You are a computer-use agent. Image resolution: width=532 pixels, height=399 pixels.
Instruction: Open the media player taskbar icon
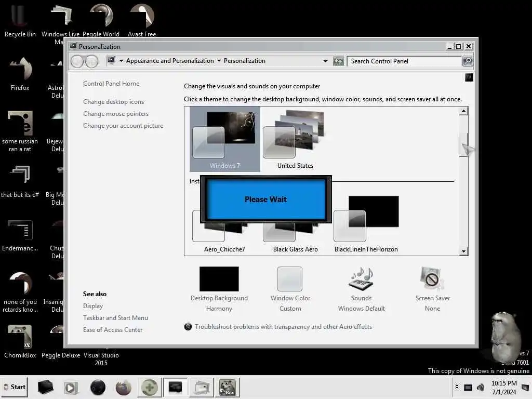tap(71, 387)
